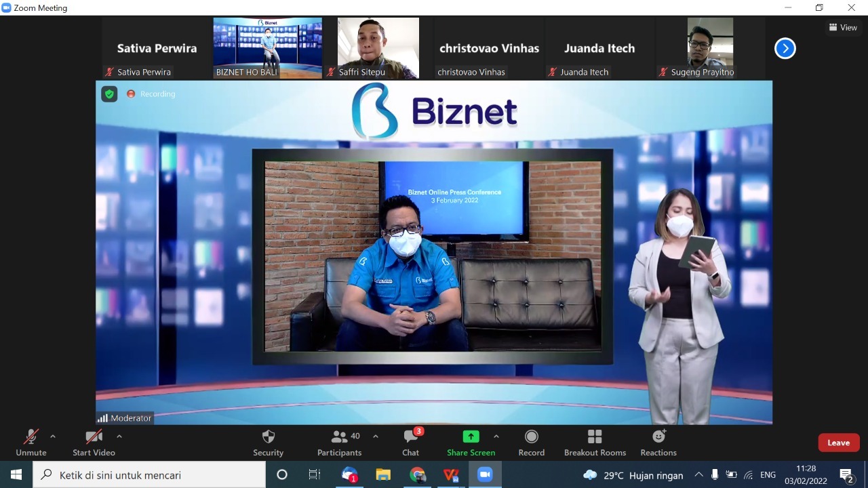Expand audio options arrow next to Unmute
The image size is (868, 488).
tap(53, 436)
